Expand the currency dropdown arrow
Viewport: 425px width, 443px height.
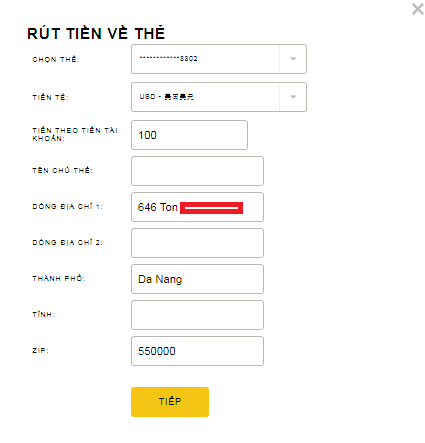point(293,97)
